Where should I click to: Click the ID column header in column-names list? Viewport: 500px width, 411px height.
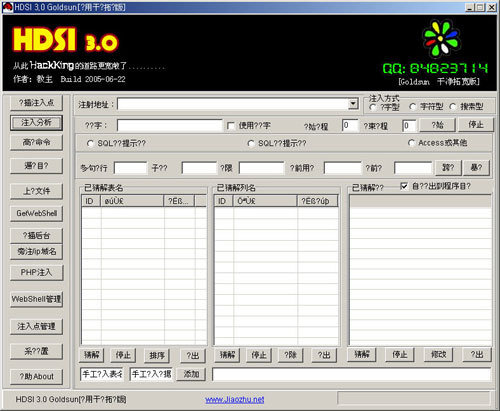click(x=224, y=201)
